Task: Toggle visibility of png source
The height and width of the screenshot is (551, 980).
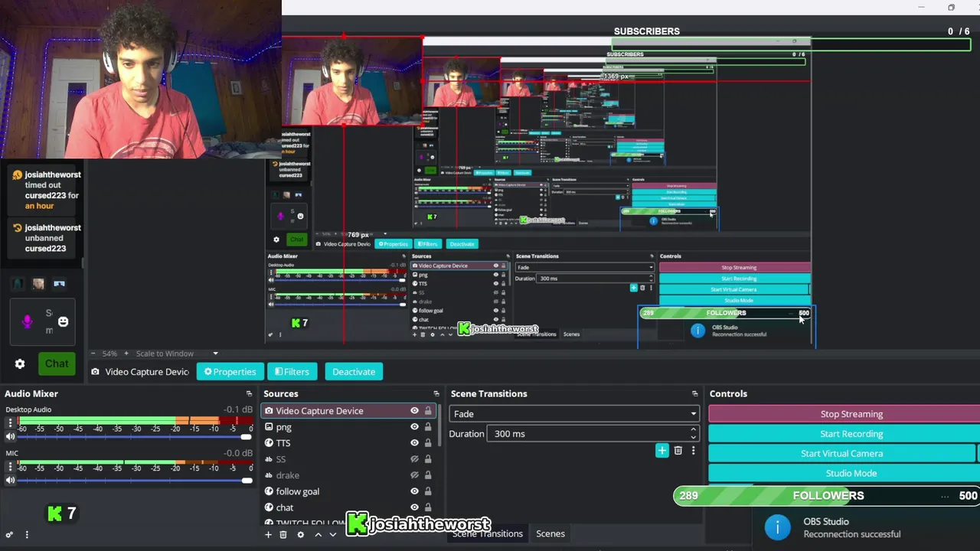Action: pyautogui.click(x=414, y=427)
